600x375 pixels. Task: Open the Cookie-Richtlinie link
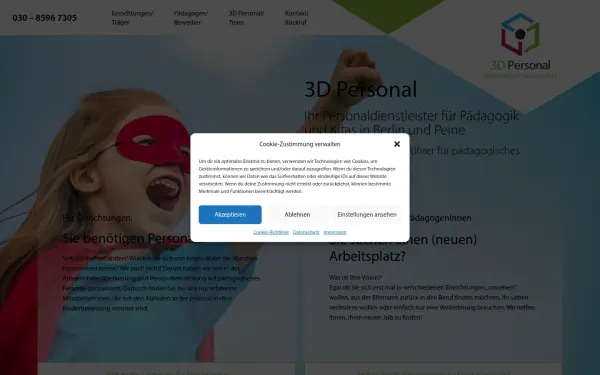[271, 232]
